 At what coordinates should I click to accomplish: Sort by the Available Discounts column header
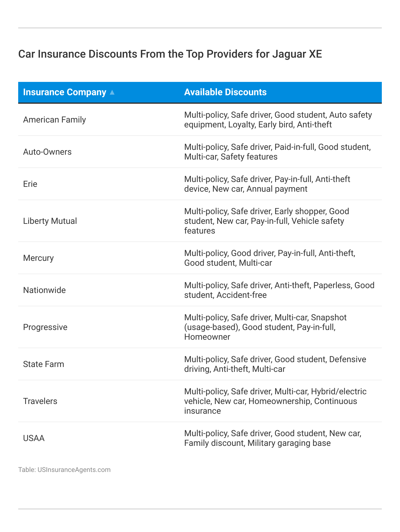coord(225,92)
